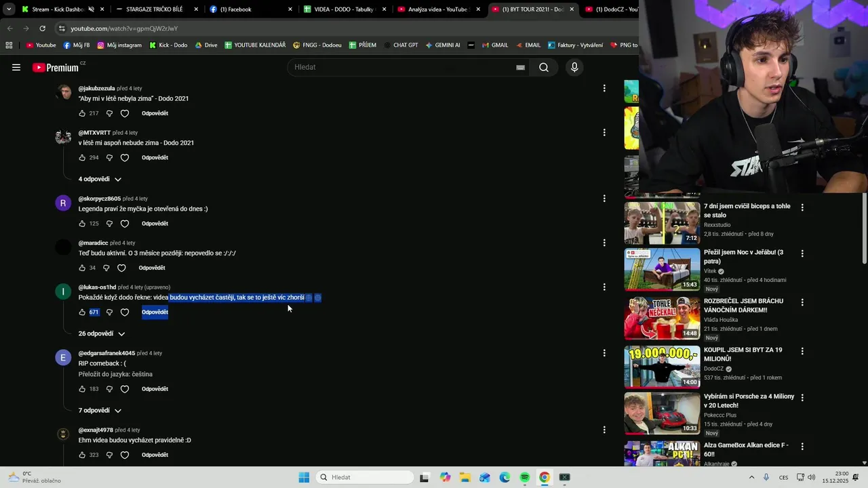Switch to VIDEA - DODO Tabulky tab

(343, 9)
